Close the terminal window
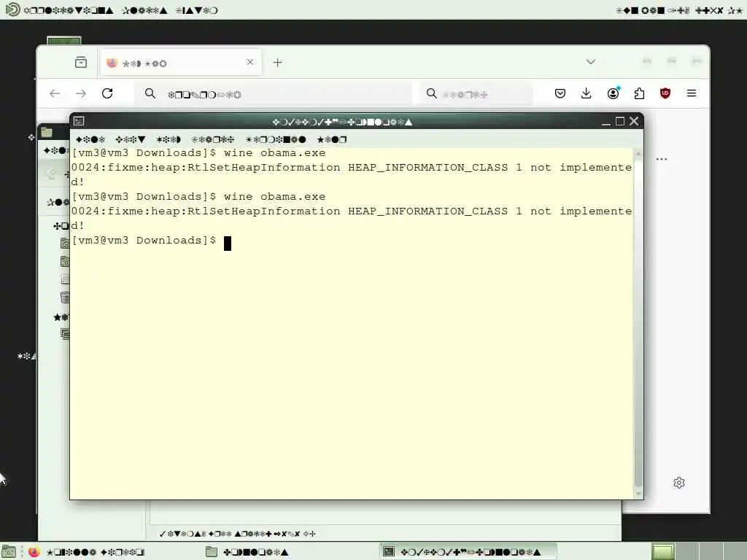Viewport: 747px width, 560px height. [x=634, y=122]
